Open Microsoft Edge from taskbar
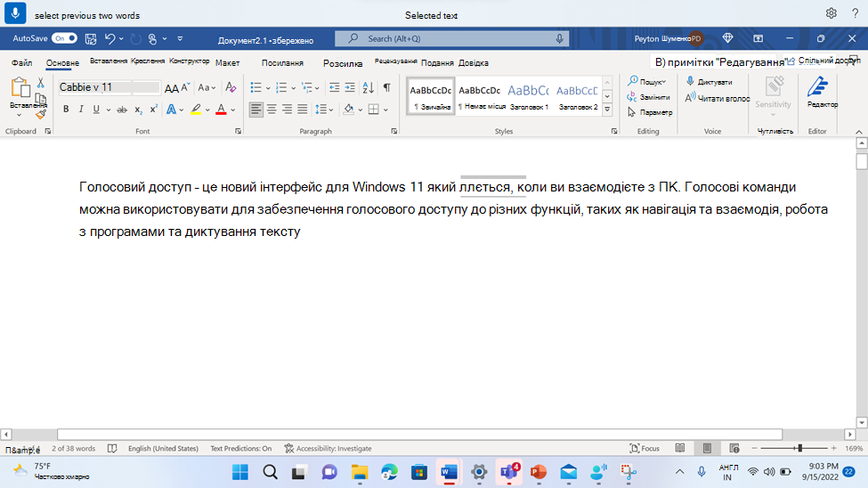This screenshot has height=488, width=868. (x=390, y=473)
